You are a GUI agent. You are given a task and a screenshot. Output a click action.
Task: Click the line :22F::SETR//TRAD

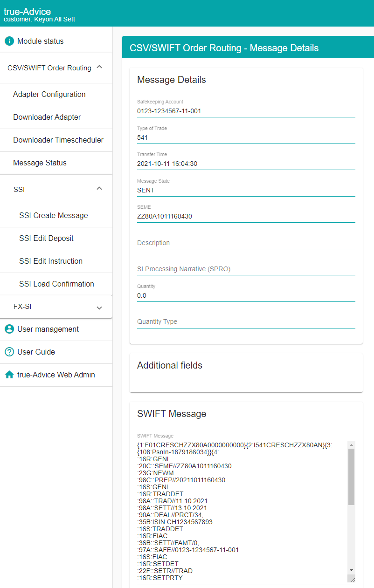tap(165, 571)
